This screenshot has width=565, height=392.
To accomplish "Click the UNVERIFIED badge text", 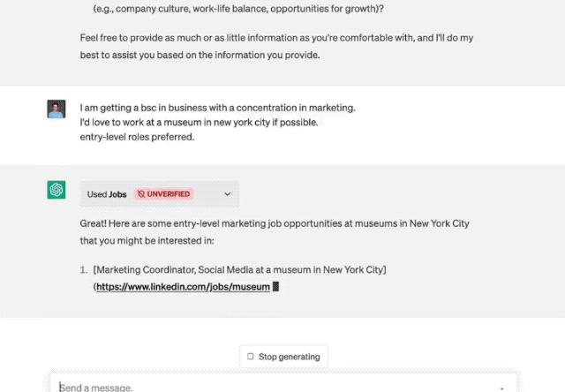I will point(169,194).
